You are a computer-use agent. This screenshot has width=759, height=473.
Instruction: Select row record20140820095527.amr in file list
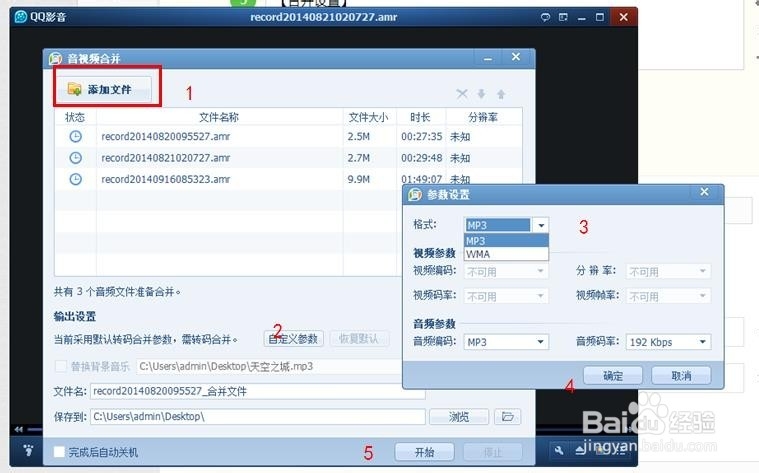tap(288, 137)
